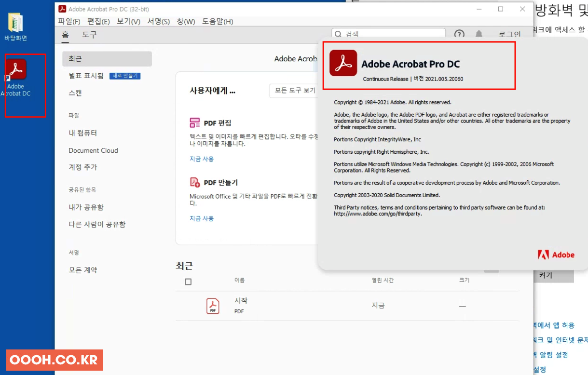This screenshot has height=375, width=588.
Task: Click 계정 추가 in sidebar
Action: pyautogui.click(x=83, y=167)
